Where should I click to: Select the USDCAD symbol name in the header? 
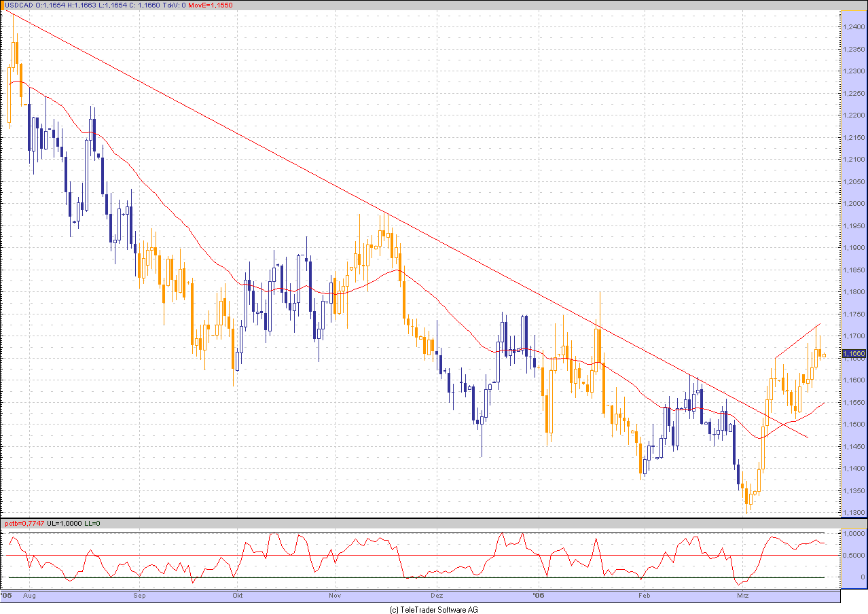pos(18,5)
